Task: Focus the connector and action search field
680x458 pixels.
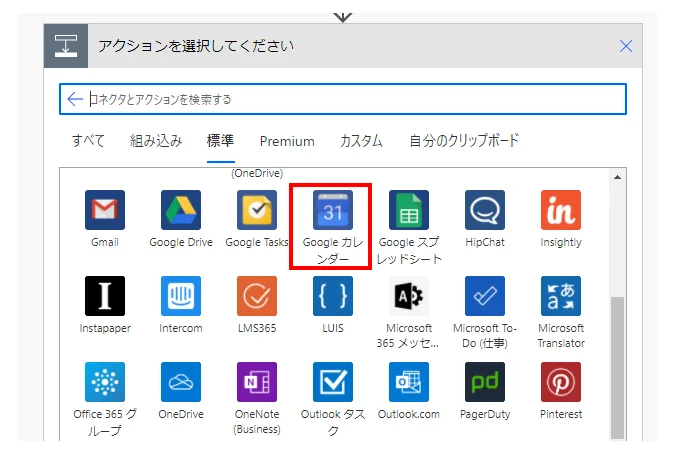Action: coord(343,99)
